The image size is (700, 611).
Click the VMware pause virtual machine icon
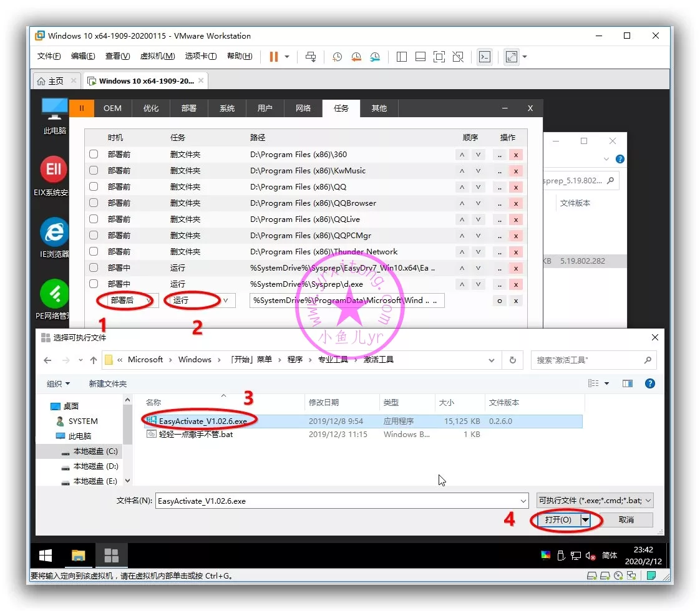pos(273,57)
